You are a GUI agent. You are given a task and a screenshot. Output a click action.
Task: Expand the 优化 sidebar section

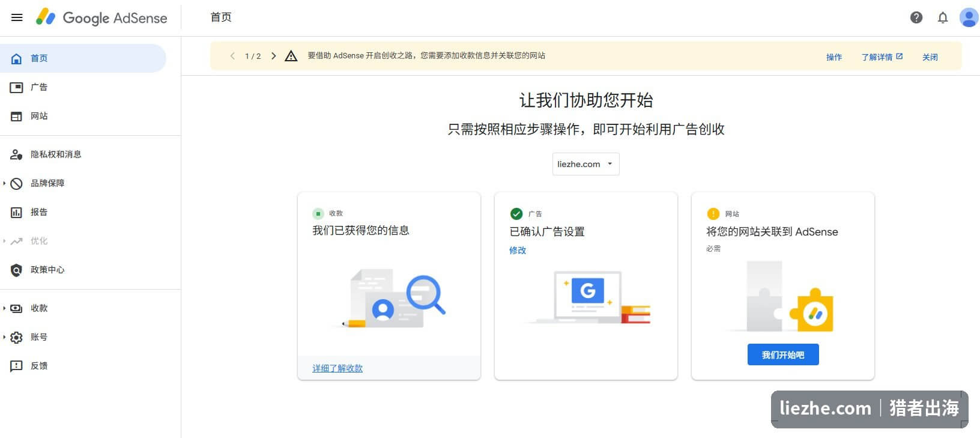click(x=4, y=241)
